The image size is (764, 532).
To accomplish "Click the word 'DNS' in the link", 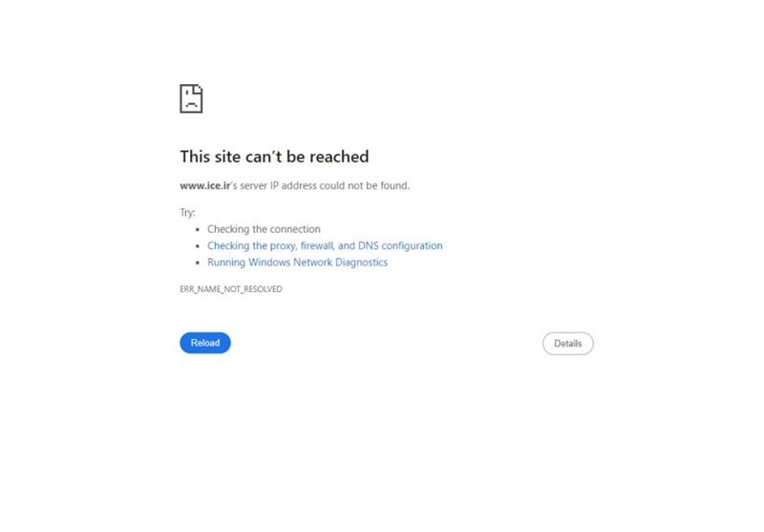I will click(369, 245).
